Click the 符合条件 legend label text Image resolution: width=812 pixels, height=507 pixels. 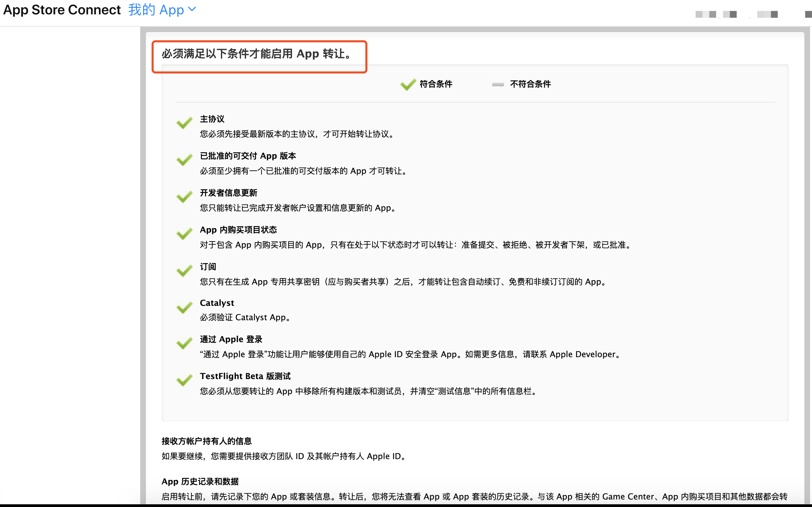435,84
